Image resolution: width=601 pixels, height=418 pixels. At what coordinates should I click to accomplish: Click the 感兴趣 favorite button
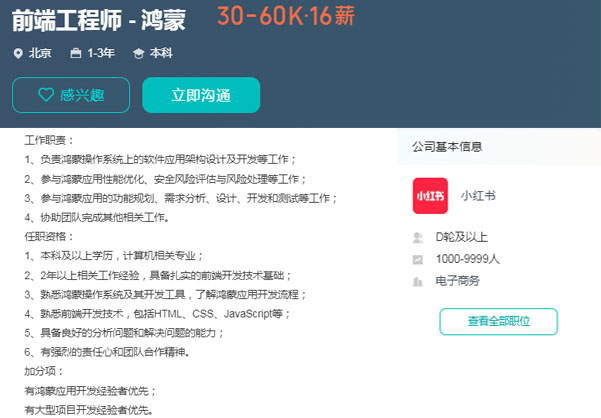click(x=71, y=95)
